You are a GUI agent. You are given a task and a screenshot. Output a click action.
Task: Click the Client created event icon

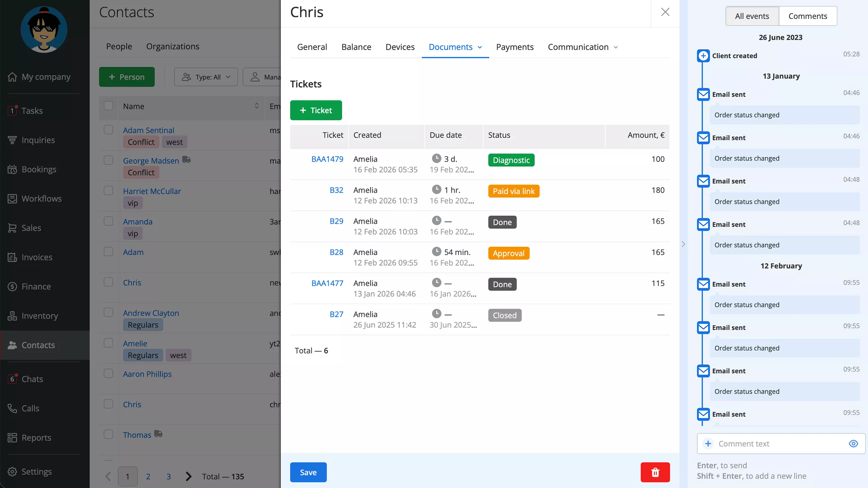click(x=703, y=56)
